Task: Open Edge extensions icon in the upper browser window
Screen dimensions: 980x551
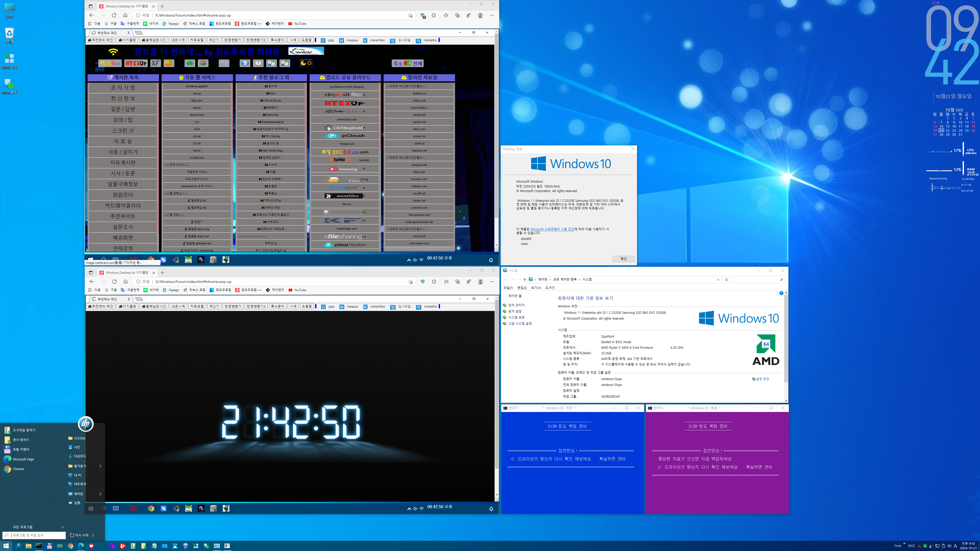Action: click(434, 15)
